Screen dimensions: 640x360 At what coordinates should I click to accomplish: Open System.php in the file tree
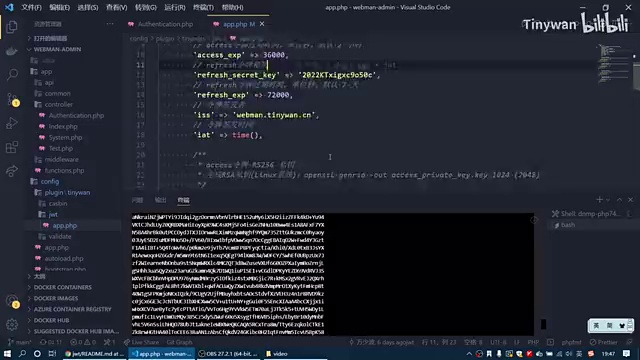tap(65, 138)
